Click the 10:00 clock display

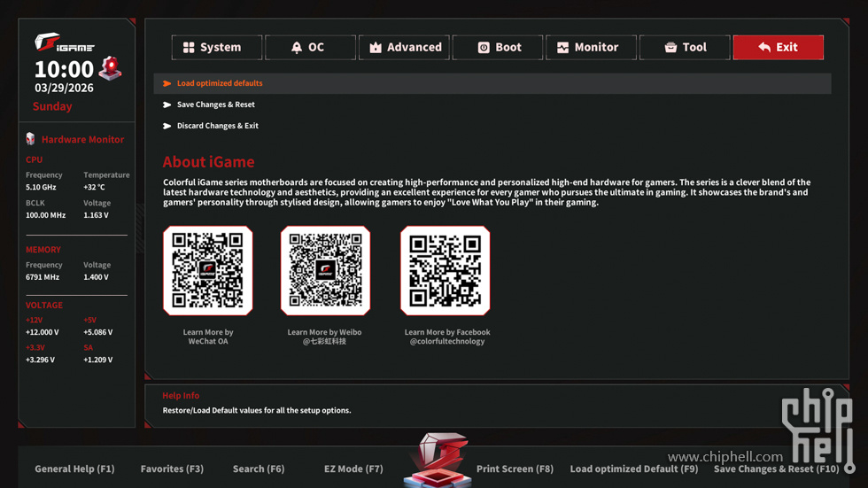64,69
